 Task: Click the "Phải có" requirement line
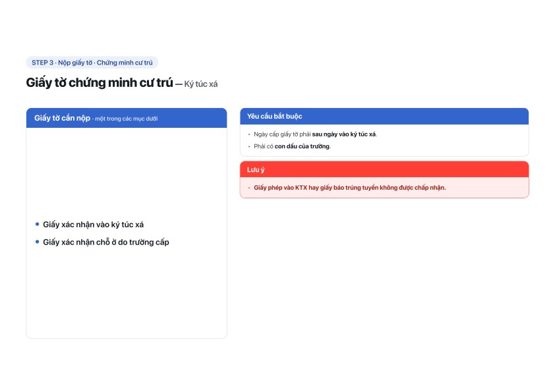pos(292,146)
